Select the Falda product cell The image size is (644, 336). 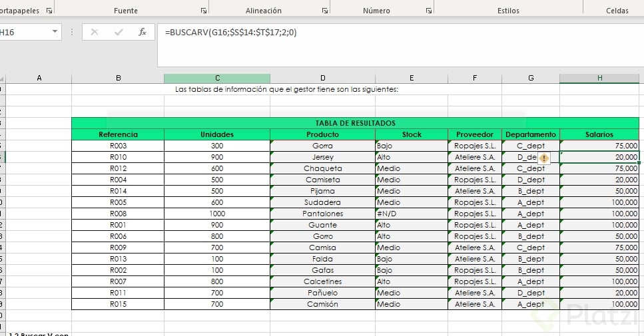point(323,259)
